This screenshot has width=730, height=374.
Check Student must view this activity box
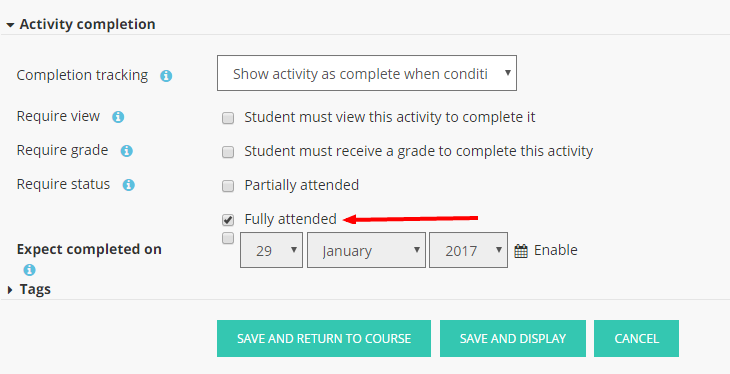click(228, 118)
